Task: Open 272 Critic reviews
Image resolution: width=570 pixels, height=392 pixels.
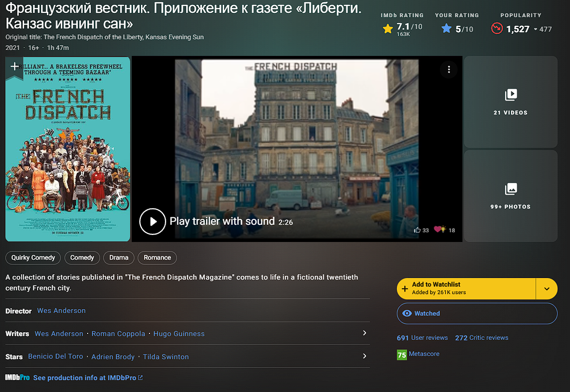Action: point(482,338)
